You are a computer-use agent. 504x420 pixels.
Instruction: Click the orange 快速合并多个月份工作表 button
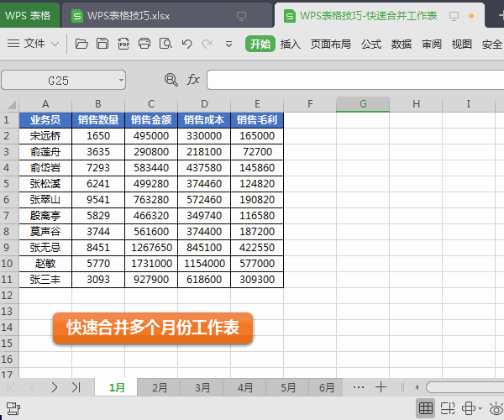pos(153,328)
